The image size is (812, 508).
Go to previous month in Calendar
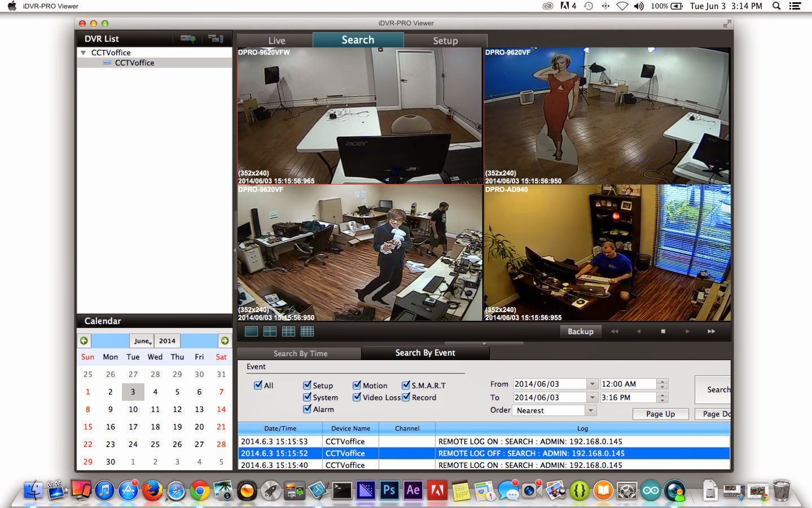pos(84,341)
